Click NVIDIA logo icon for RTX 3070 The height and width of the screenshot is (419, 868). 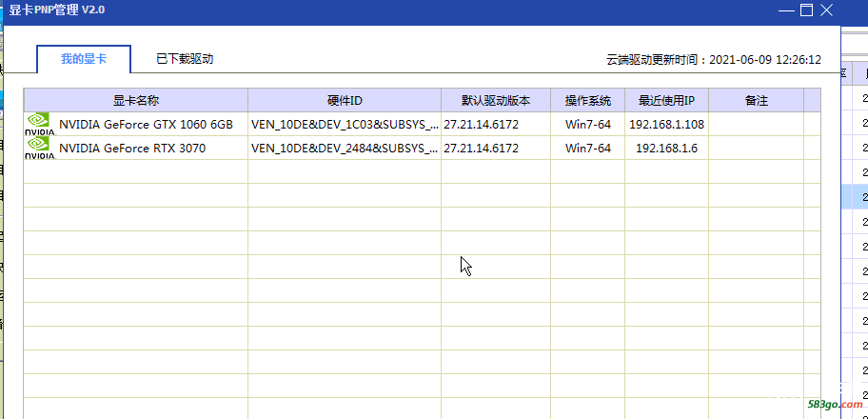(x=40, y=148)
